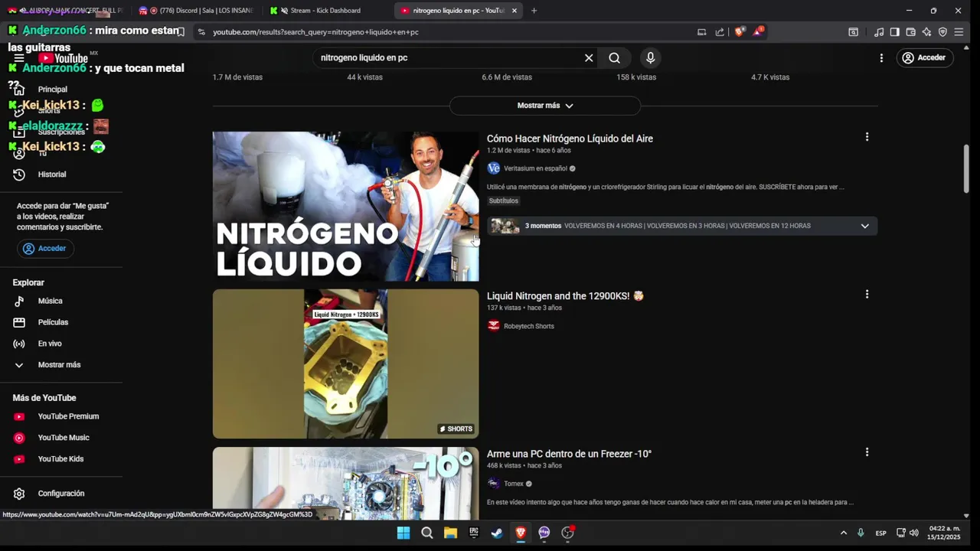Open File Explorer from the taskbar
Screen dimensions: 980x551
click(450, 533)
